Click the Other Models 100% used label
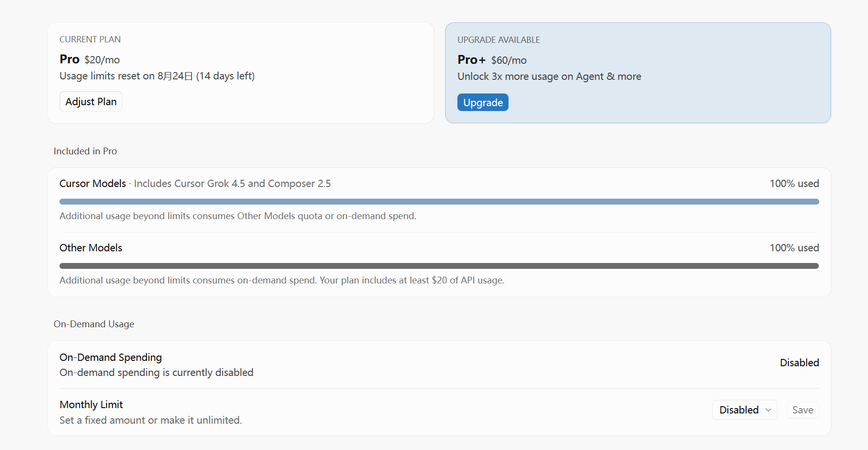 coord(794,248)
